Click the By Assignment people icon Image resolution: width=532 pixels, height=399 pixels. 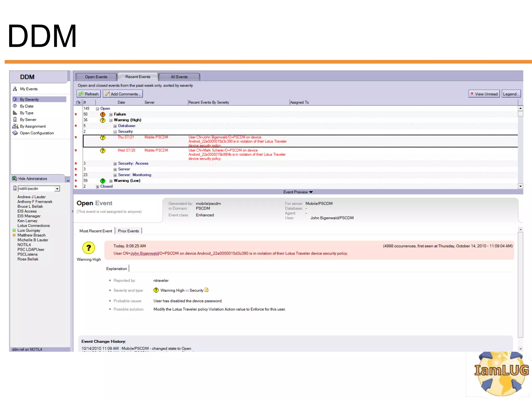pos(15,126)
